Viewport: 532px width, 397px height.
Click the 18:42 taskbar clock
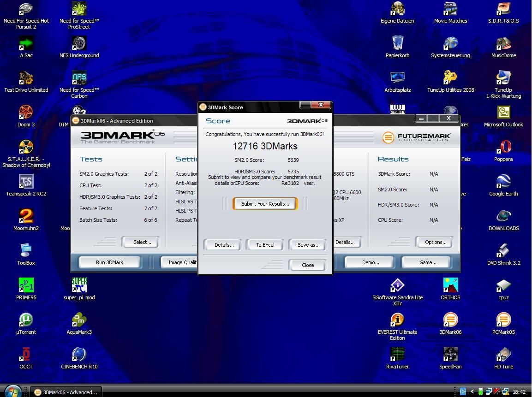(x=519, y=392)
